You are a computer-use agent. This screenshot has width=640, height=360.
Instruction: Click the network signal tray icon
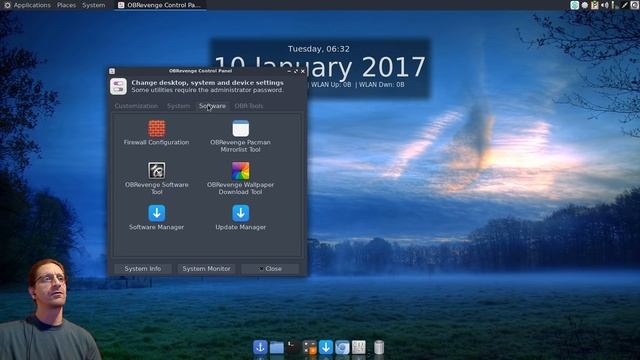(x=615, y=5)
